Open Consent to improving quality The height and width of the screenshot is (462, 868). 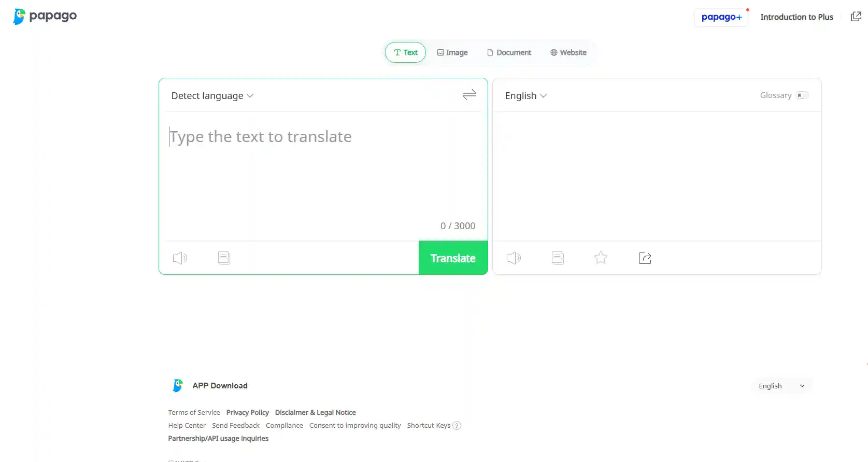coord(355,426)
